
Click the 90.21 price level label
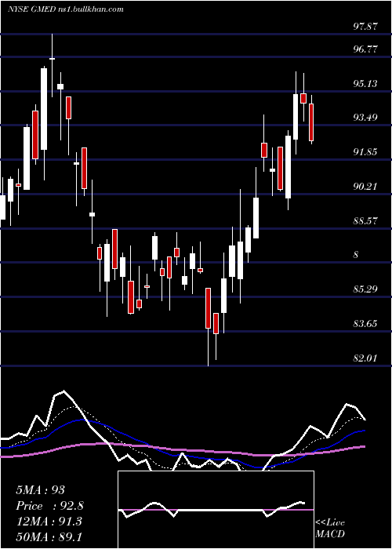coord(365,187)
